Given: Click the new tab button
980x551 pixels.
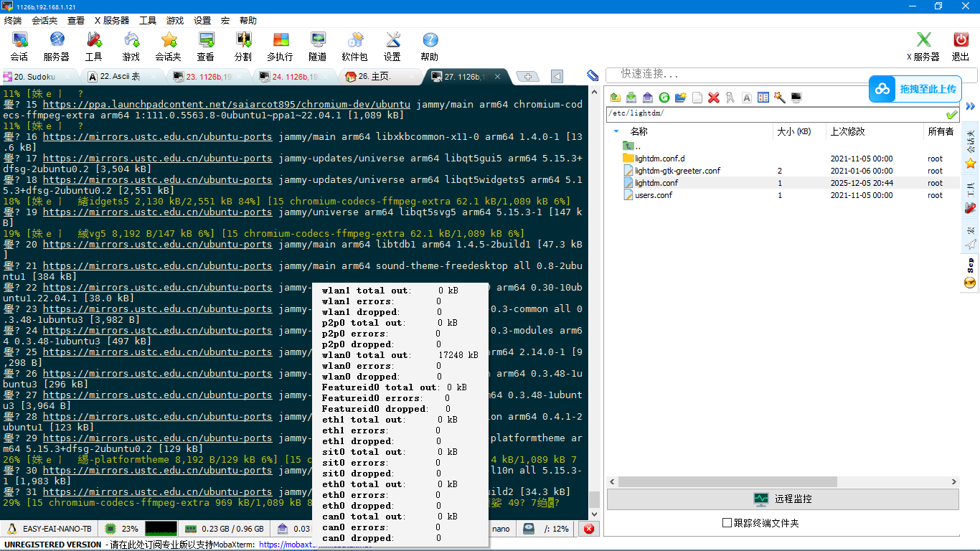Looking at the screenshot, I should click(x=528, y=77).
